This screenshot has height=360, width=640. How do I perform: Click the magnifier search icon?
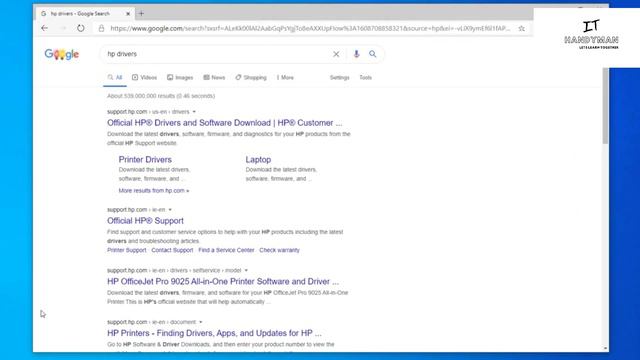[373, 54]
